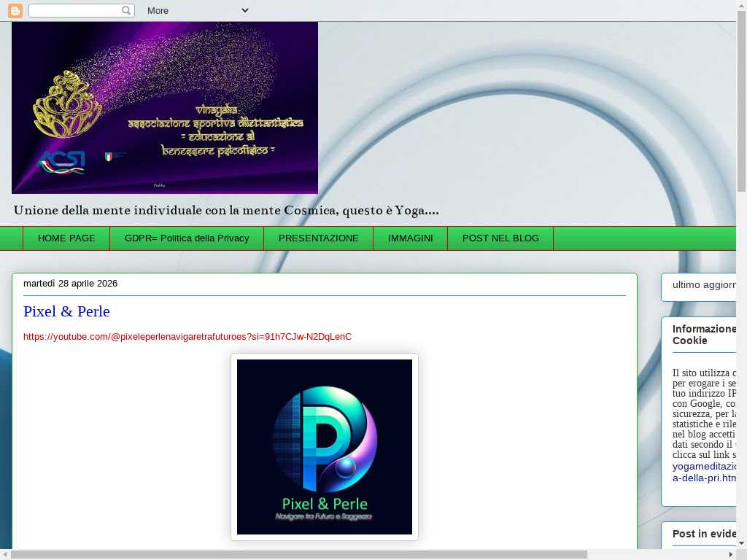The height and width of the screenshot is (560, 747).
Task: Click the scroll right arrow of horizontal scrollbar
Action: point(731,555)
